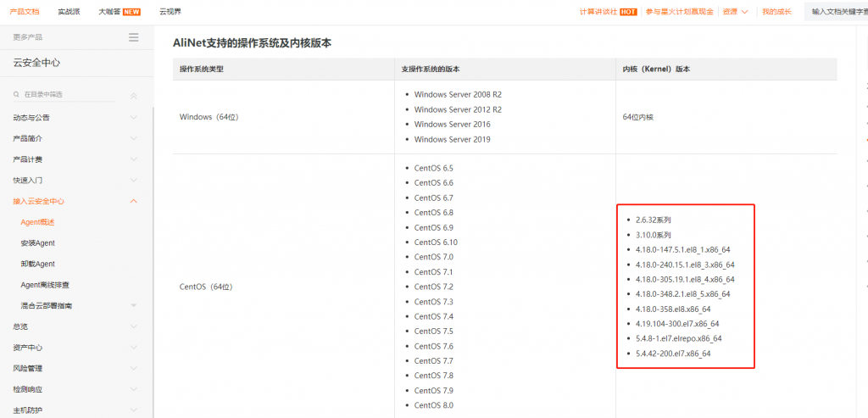Click kernel 4.18.0-305.19.1.el8_4.x86_64
The height and width of the screenshot is (418, 868).
click(685, 280)
